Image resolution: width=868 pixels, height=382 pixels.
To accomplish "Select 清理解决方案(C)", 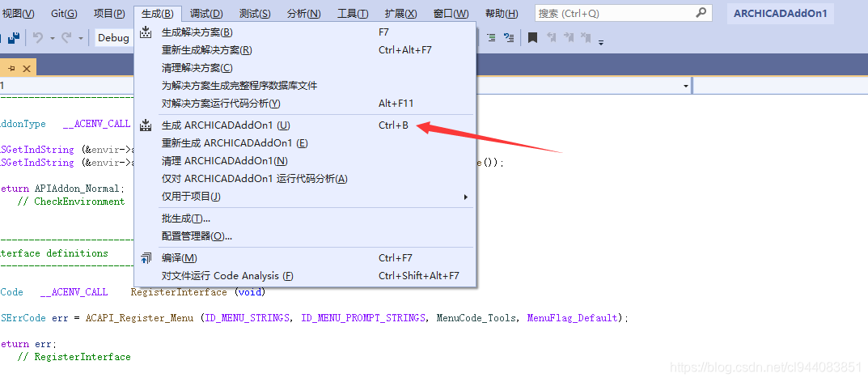I will [x=305, y=68].
